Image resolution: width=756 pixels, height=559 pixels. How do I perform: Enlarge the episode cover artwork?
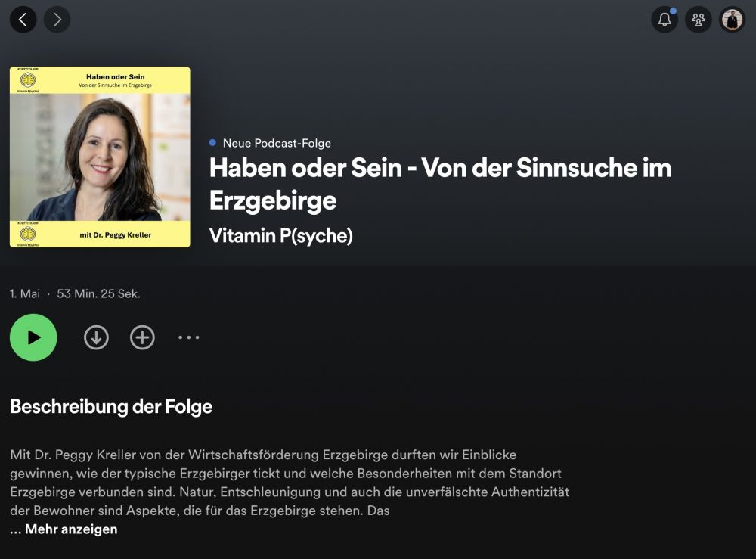pyautogui.click(x=100, y=157)
